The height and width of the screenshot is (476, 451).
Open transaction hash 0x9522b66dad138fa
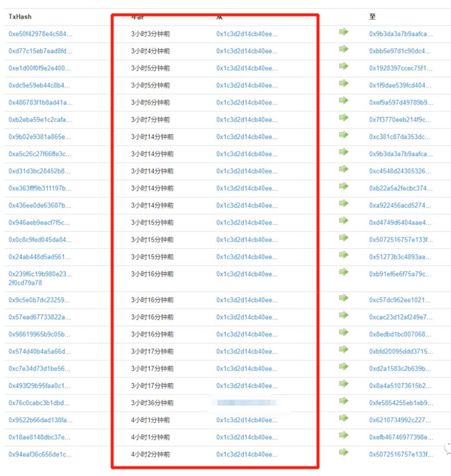(41, 420)
